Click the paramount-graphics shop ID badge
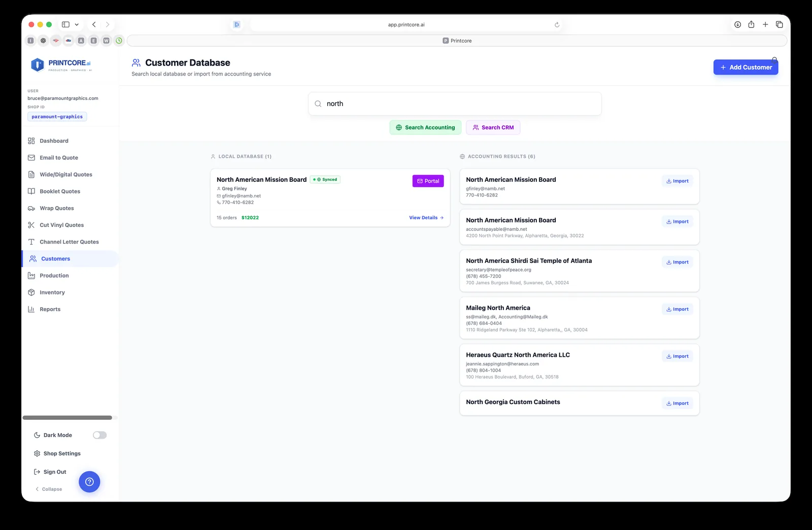Image resolution: width=812 pixels, height=530 pixels. click(x=57, y=117)
